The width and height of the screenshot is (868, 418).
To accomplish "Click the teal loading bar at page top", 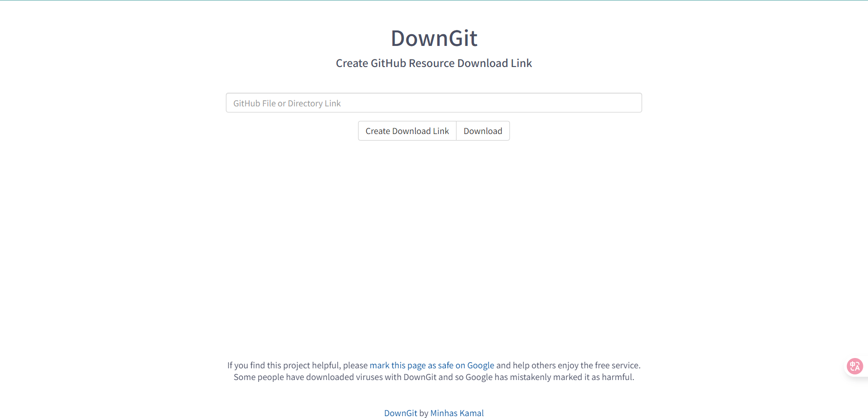I will (434, 0).
